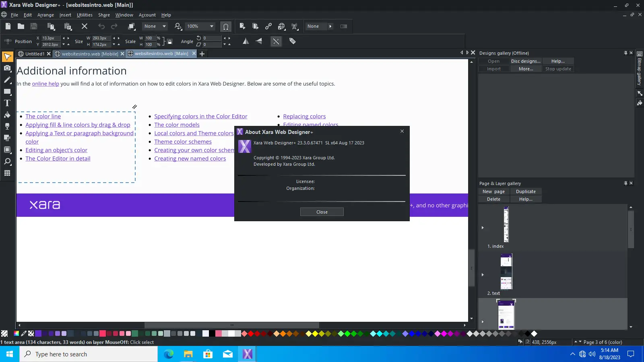The height and width of the screenshot is (362, 644).
Task: Toggle the lock aspect ratio padlock
Action: (170, 41)
